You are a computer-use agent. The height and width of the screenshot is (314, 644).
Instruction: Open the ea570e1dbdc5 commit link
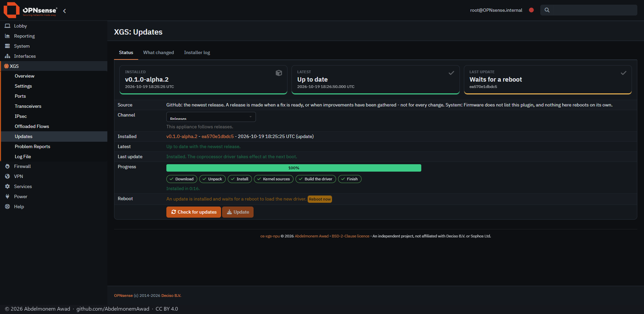218,136
